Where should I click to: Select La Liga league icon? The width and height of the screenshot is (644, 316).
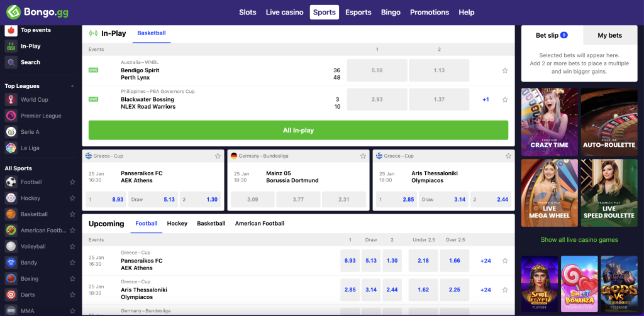coord(11,148)
